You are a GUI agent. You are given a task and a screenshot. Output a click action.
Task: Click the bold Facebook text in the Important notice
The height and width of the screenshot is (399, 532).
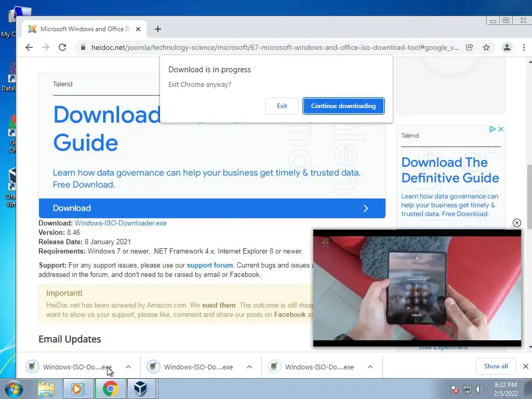(290, 315)
